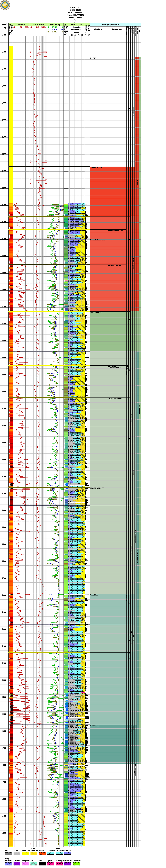The width and height of the screenshot is (166, 868).
Task: Click the 1500 depth label
Action: click(4, 35)
